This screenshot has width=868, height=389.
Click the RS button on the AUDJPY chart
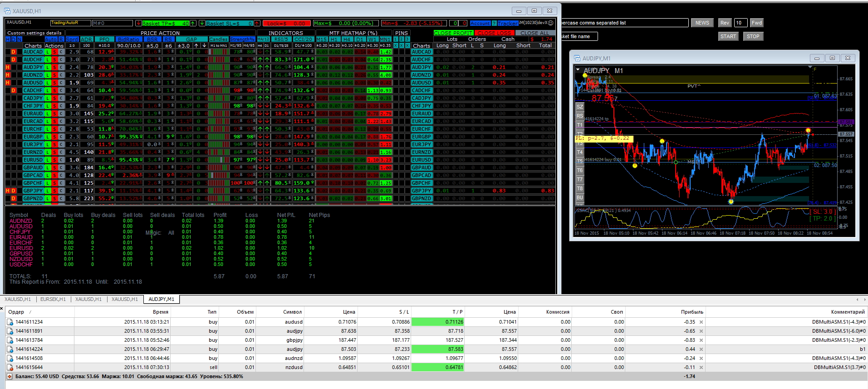click(579, 116)
